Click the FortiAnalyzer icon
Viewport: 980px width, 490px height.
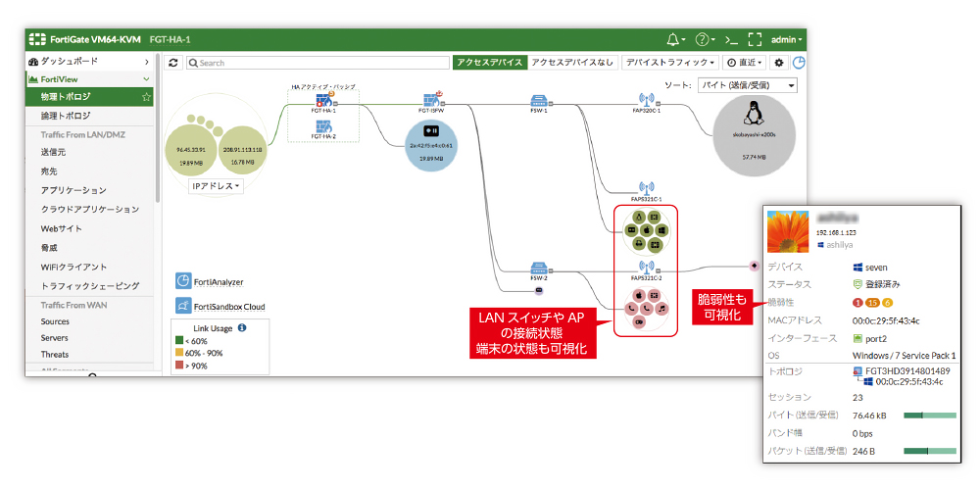coord(183,282)
